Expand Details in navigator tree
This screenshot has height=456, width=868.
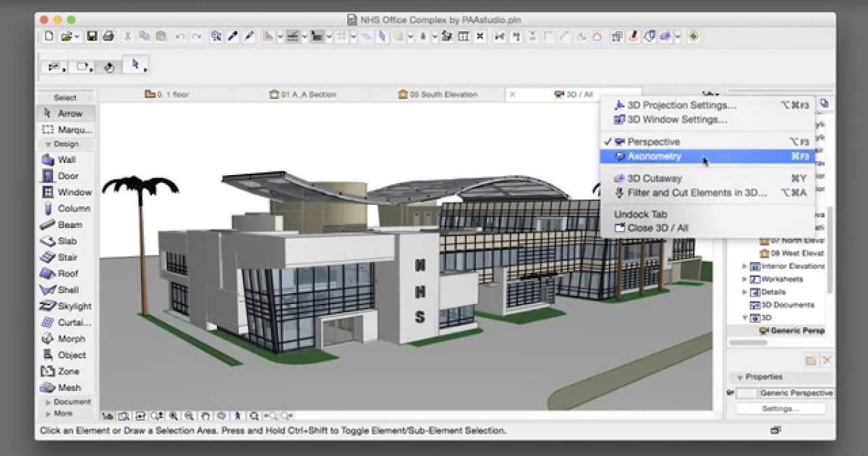pos(745,292)
